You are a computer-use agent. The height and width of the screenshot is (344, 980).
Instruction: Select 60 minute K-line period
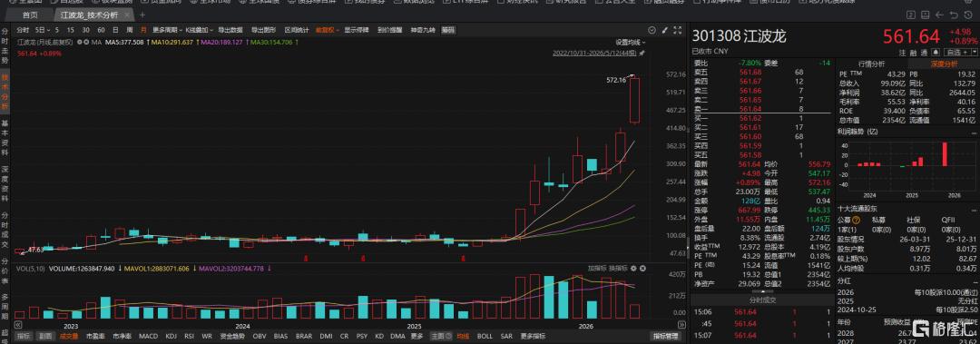click(x=101, y=29)
